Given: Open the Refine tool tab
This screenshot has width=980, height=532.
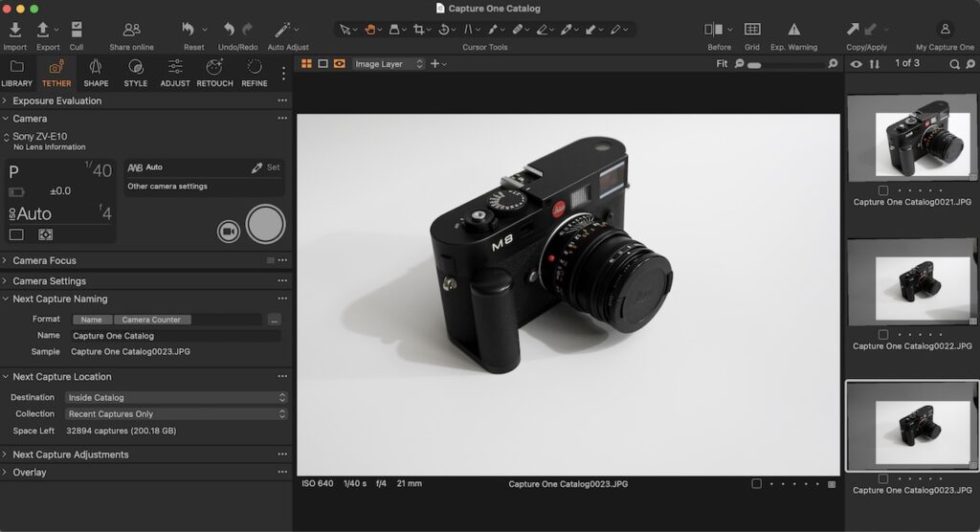Looking at the screenshot, I should (x=255, y=73).
